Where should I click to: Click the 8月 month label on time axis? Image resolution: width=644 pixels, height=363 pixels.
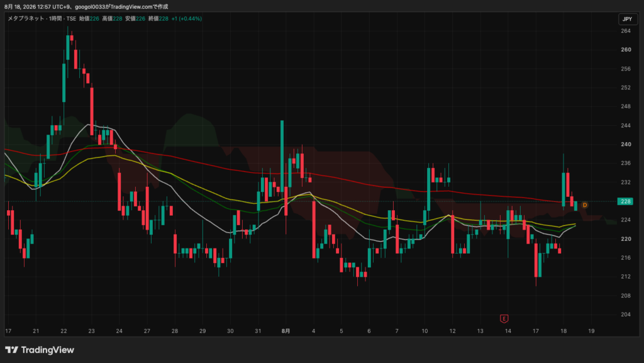pos(286,331)
